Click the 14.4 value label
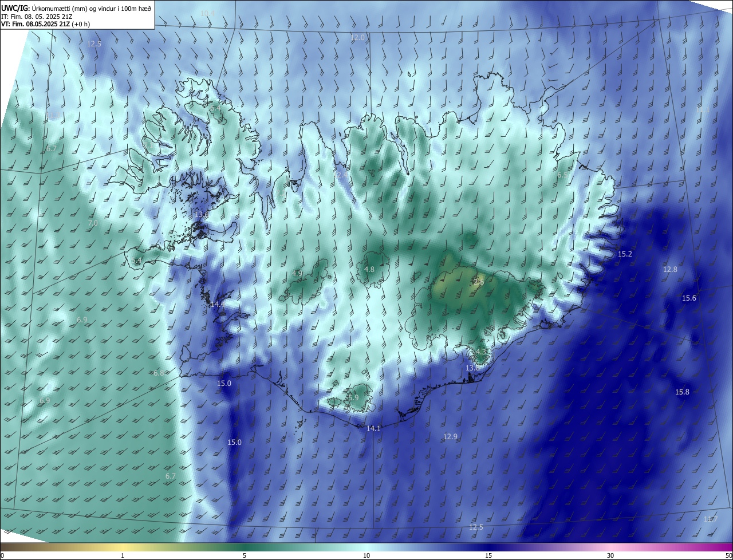 [218, 304]
